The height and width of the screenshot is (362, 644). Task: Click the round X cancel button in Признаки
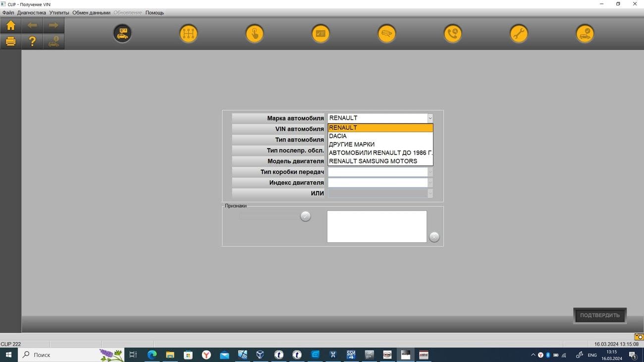[434, 237]
